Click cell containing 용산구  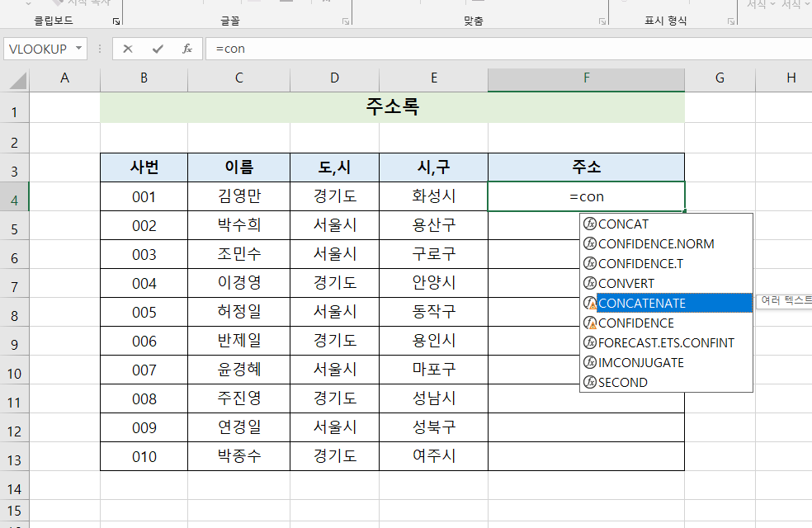pos(434,225)
